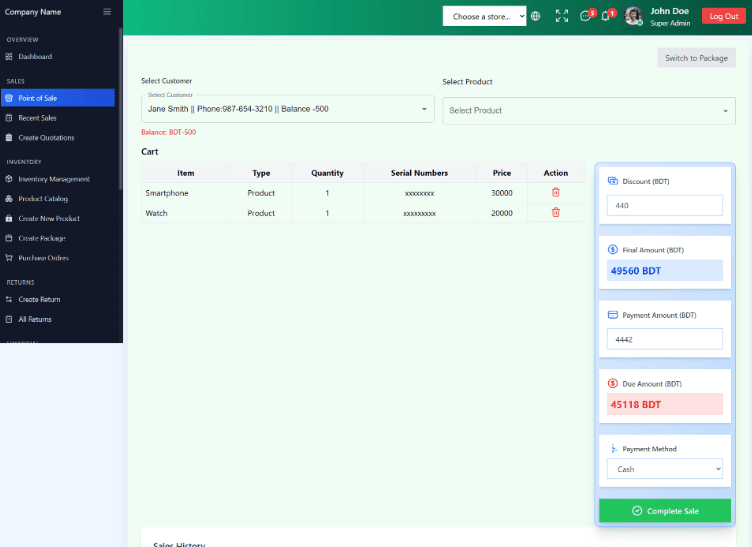This screenshot has width=752, height=547.
Task: Collapse sidebar with hamburger menu icon
Action: [x=107, y=12]
